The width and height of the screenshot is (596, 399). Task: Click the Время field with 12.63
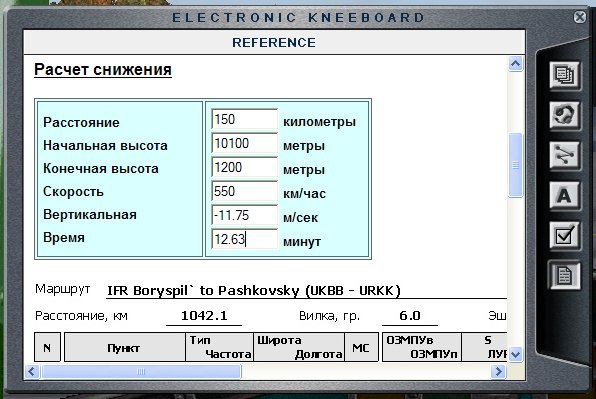click(244, 239)
